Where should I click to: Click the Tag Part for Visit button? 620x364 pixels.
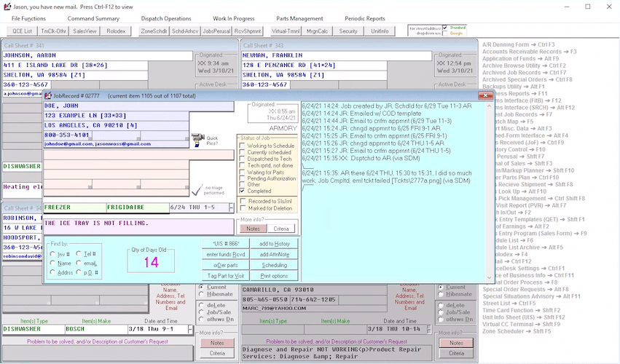pos(226,276)
